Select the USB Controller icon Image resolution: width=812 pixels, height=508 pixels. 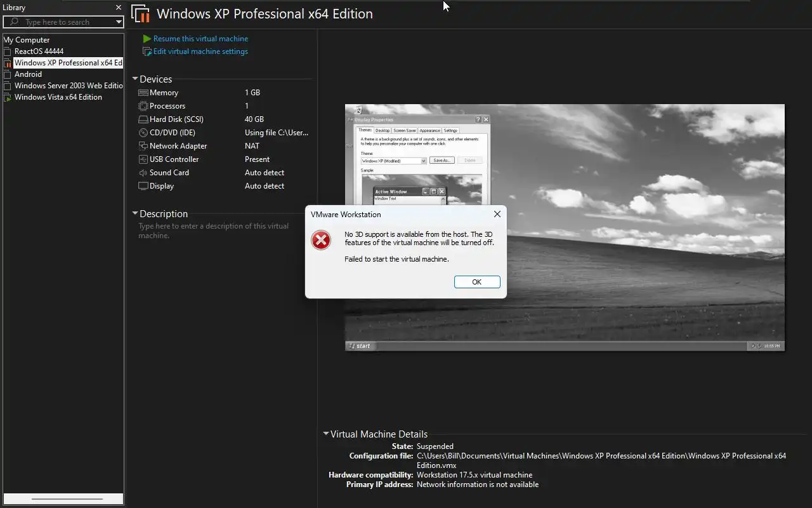(x=143, y=159)
